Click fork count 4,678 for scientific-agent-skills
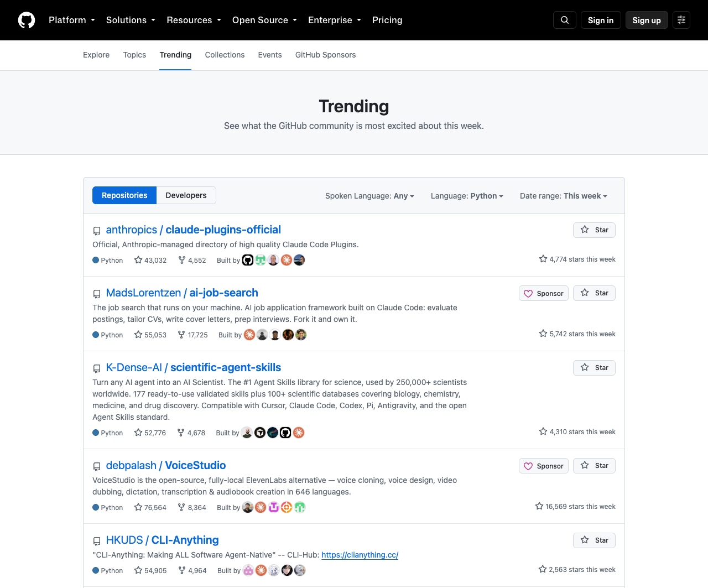The height and width of the screenshot is (588, 708). coord(191,433)
